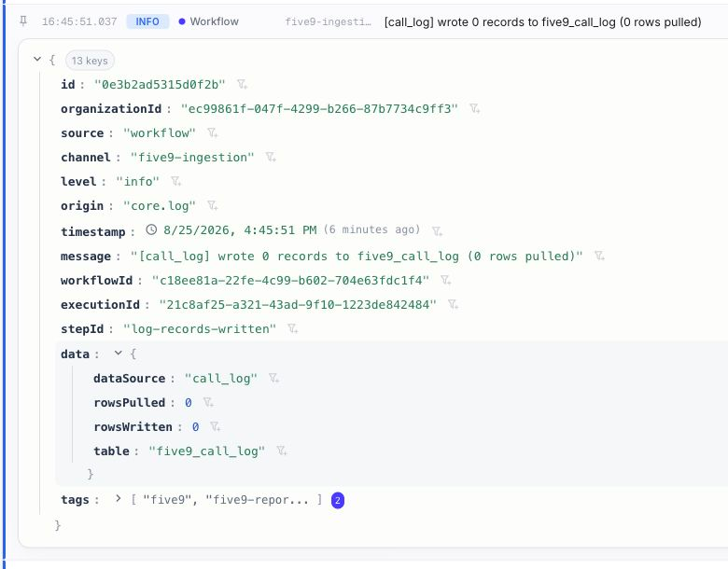The image size is (728, 569).
Task: Click the 16:45:51.037 time in header
Action: coord(79,21)
